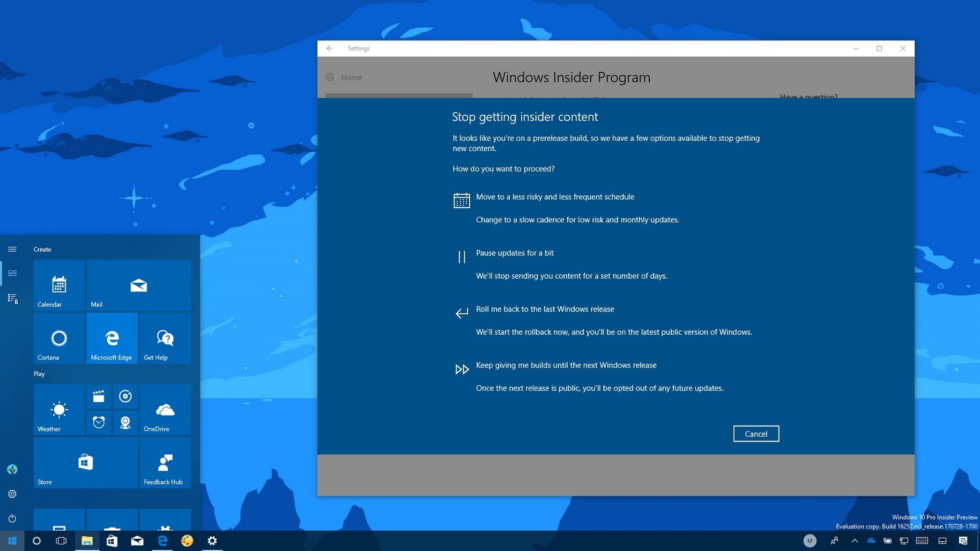Click Cancel in the insider content dialog
980x551 pixels.
tap(756, 433)
